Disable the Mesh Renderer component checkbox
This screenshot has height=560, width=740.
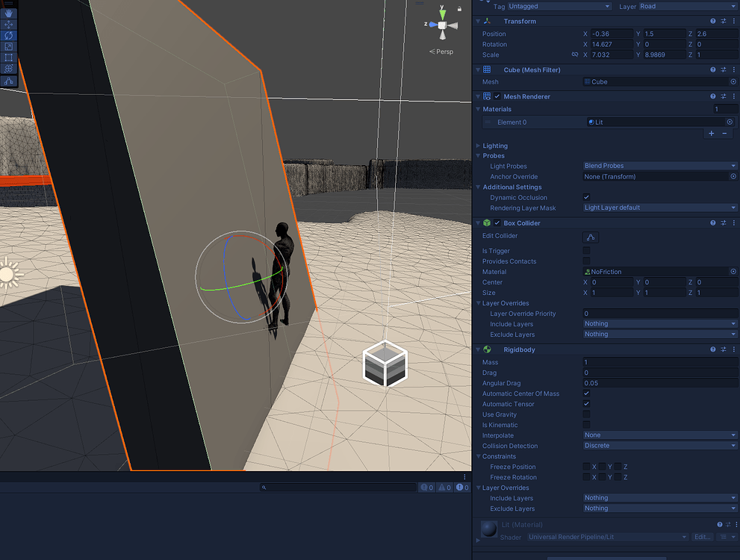pyautogui.click(x=497, y=96)
